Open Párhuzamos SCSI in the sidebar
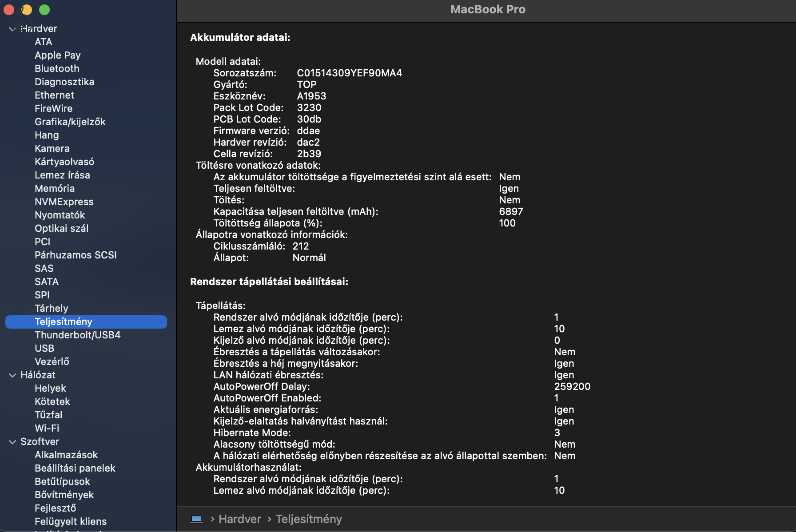796x532 pixels. tap(76, 255)
